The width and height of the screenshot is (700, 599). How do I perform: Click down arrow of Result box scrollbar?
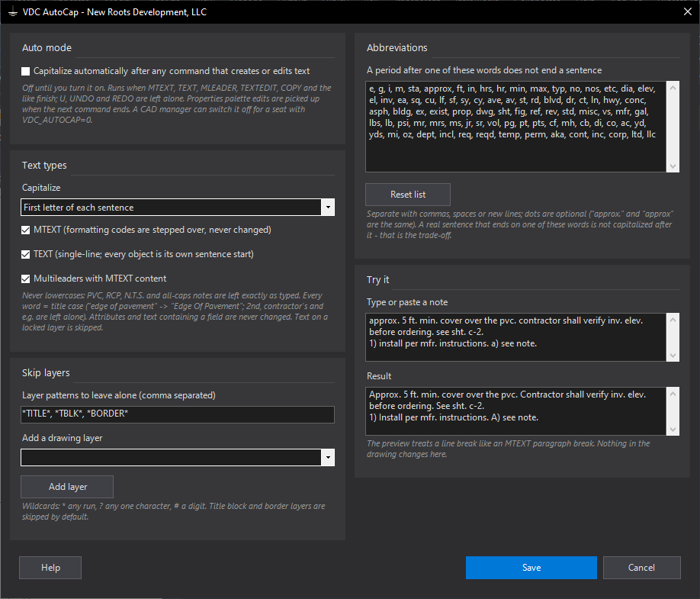(x=673, y=430)
